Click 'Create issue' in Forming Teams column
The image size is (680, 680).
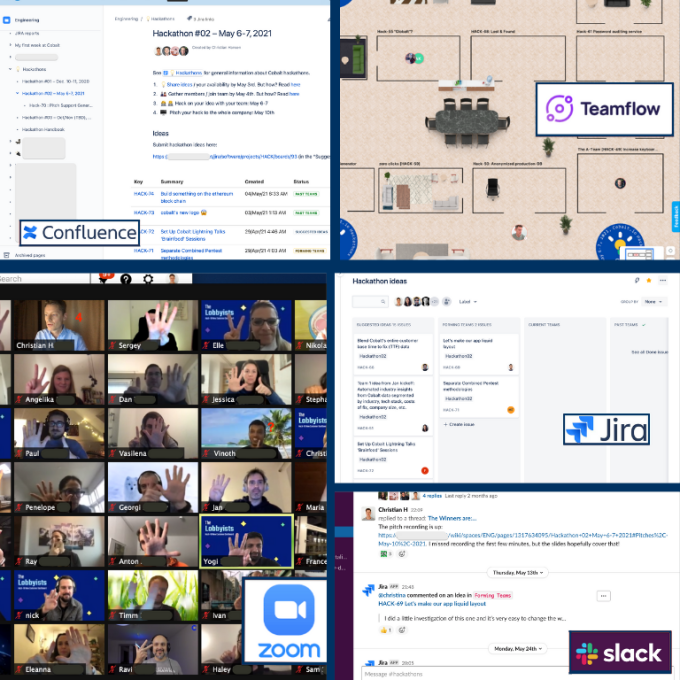click(459, 425)
